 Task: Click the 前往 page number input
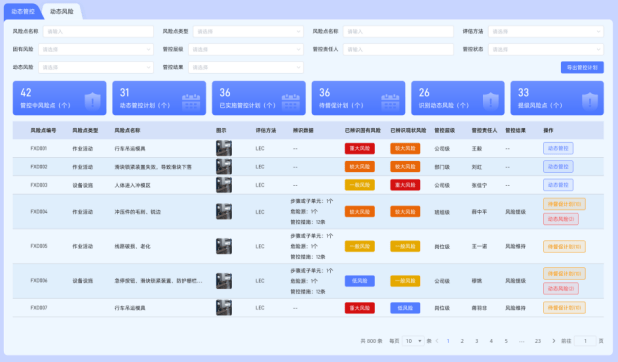(585, 341)
